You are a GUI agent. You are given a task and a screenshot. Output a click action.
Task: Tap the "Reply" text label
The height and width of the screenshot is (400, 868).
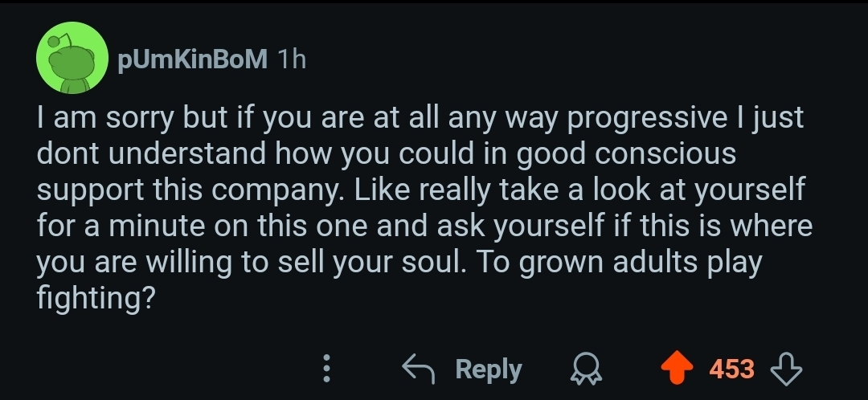coord(489,369)
